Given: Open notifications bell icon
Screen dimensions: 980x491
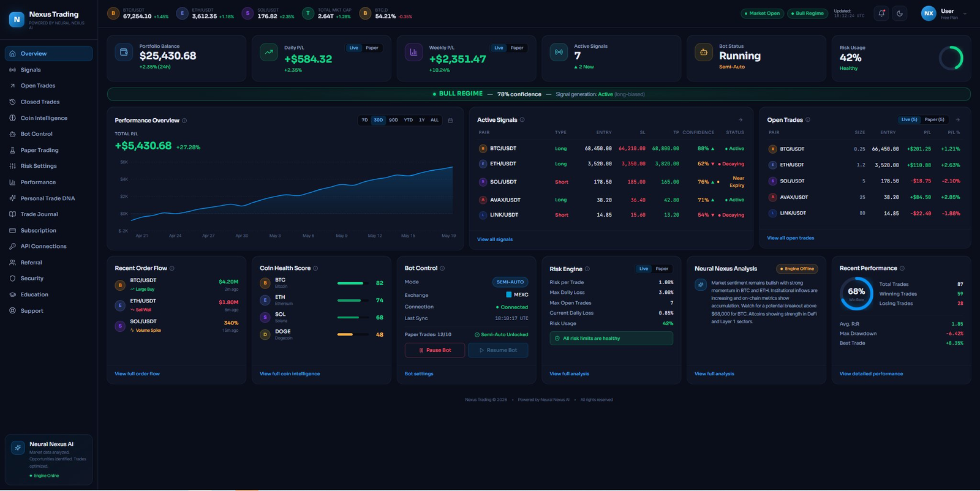Looking at the screenshot, I should tap(881, 13).
